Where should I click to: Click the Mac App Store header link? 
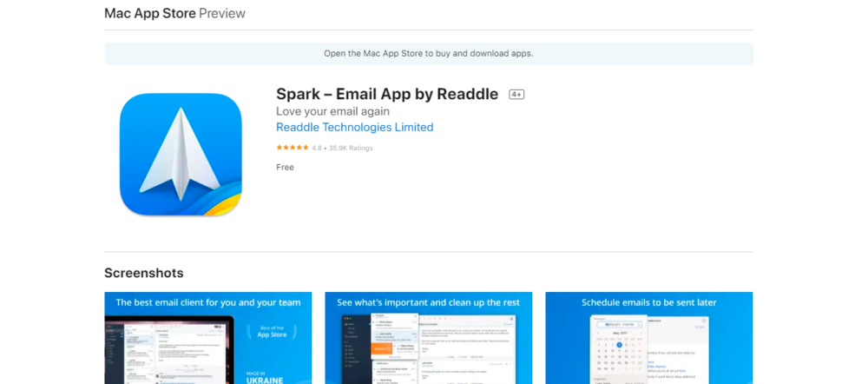pyautogui.click(x=149, y=14)
